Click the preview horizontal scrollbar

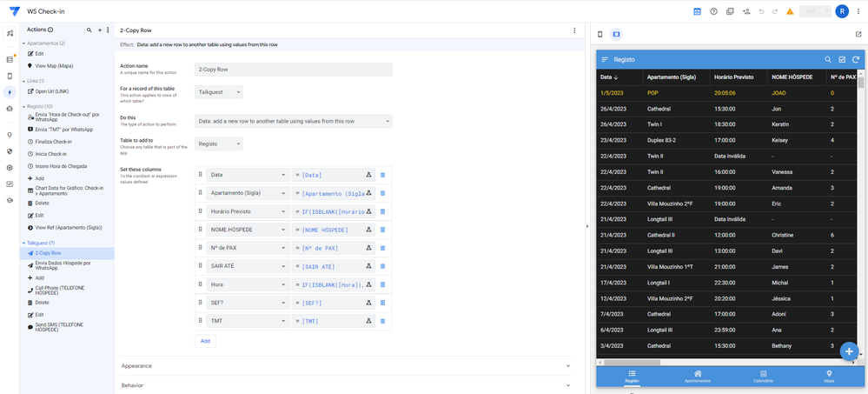[633, 363]
